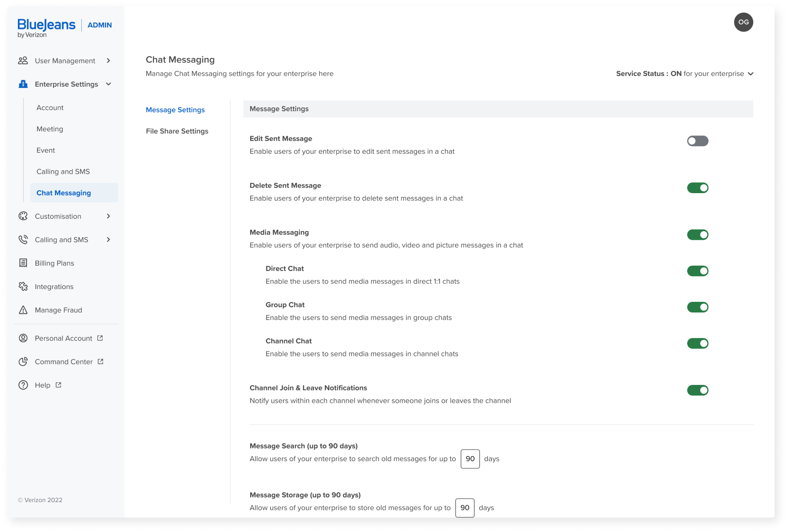This screenshot has height=532, width=788.
Task: Expand User Management with its chevron
Action: click(108, 61)
